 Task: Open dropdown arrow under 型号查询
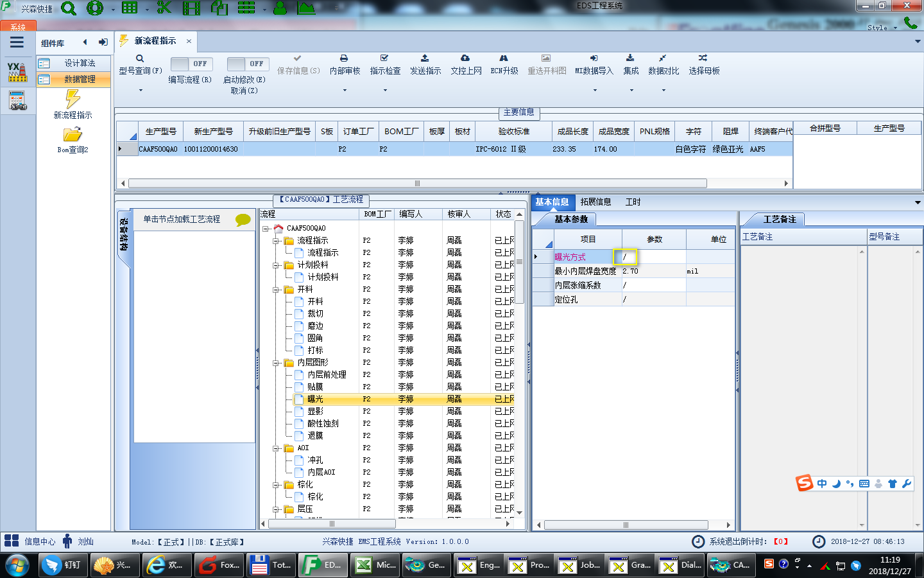click(x=140, y=90)
